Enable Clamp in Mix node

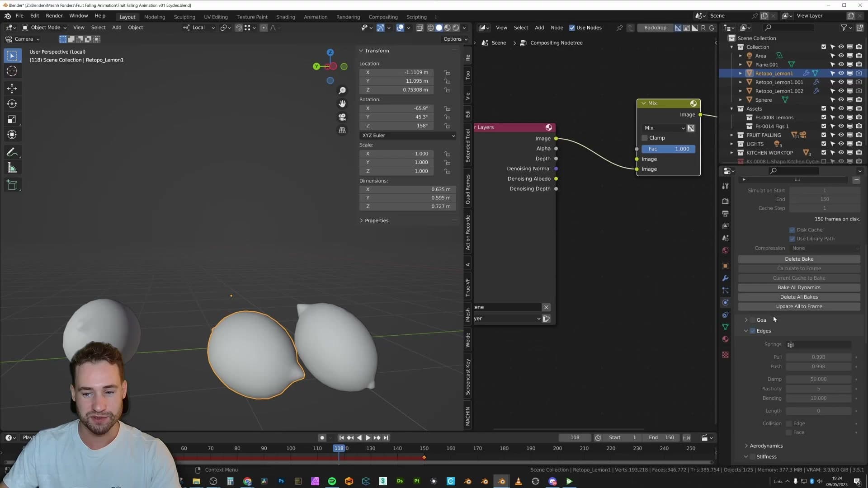[x=645, y=138]
